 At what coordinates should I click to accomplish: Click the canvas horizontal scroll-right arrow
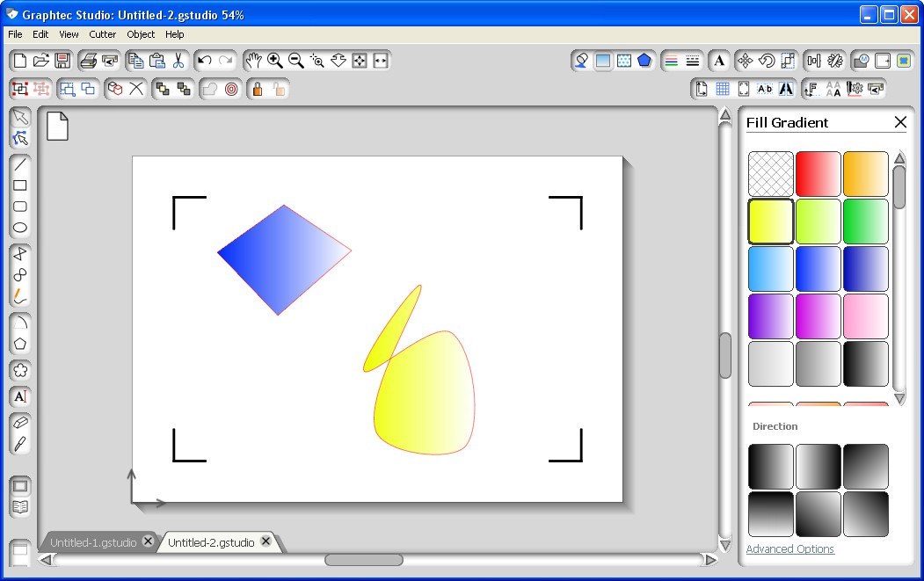[711, 560]
